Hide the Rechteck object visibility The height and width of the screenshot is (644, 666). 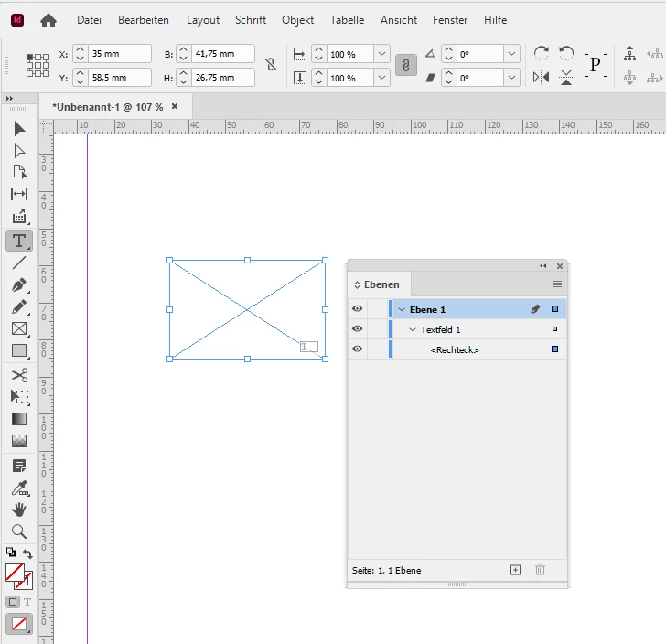click(x=357, y=349)
